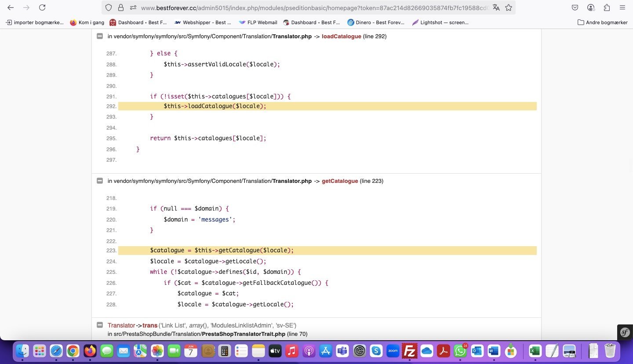Click the "$domain = 'messages';" code line
Screen dimensions: 633x364
pos(200,219)
